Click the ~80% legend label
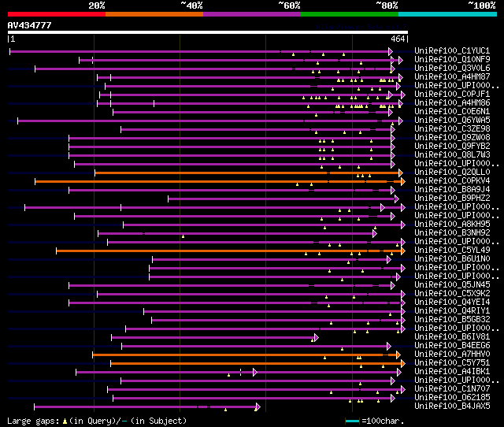This screenshot has height=427, width=504. (387, 6)
